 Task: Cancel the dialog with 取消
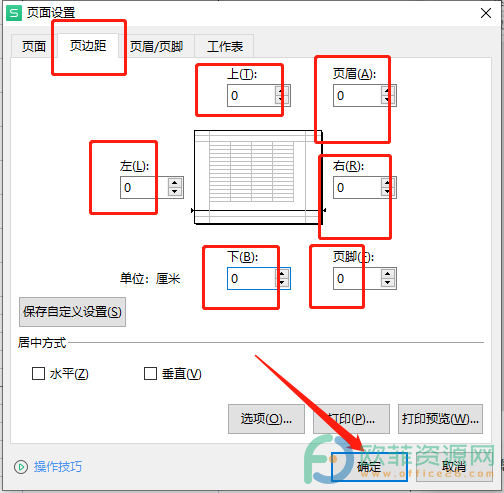pos(454,467)
